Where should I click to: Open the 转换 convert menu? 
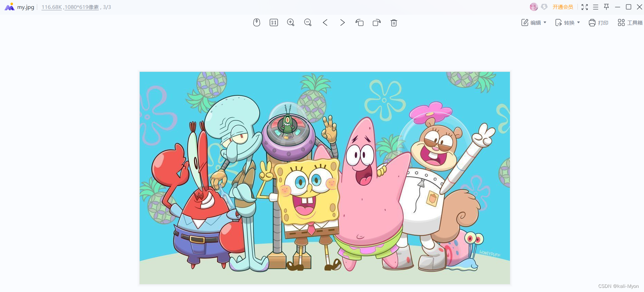point(567,23)
